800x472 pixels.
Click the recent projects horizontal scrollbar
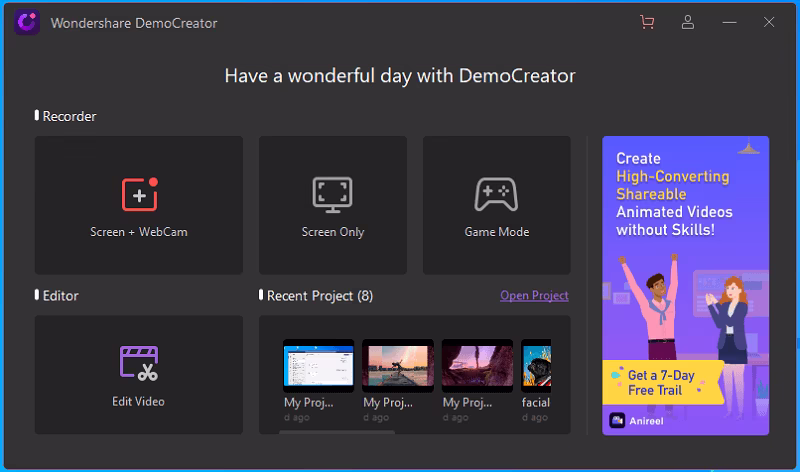[337, 432]
